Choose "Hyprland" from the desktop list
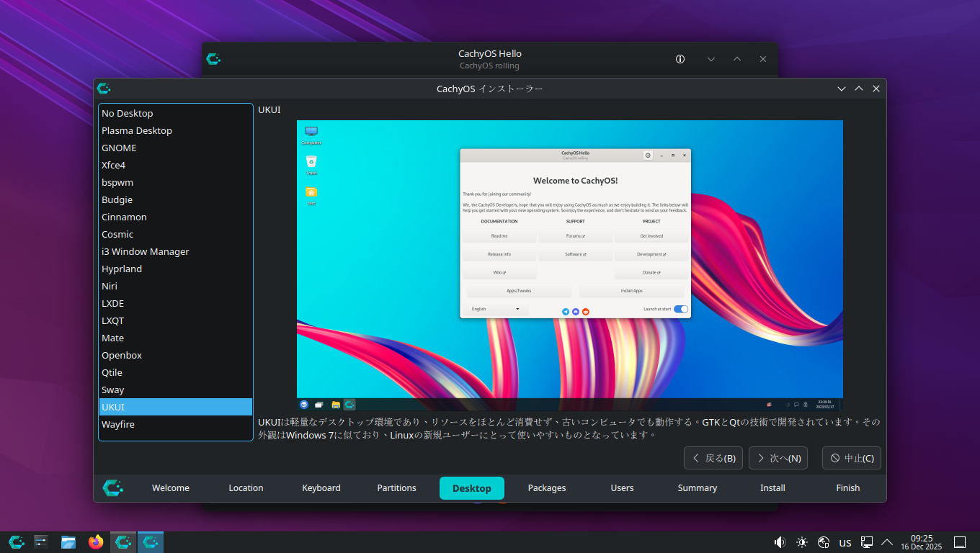This screenshot has width=980, height=553. coord(176,269)
